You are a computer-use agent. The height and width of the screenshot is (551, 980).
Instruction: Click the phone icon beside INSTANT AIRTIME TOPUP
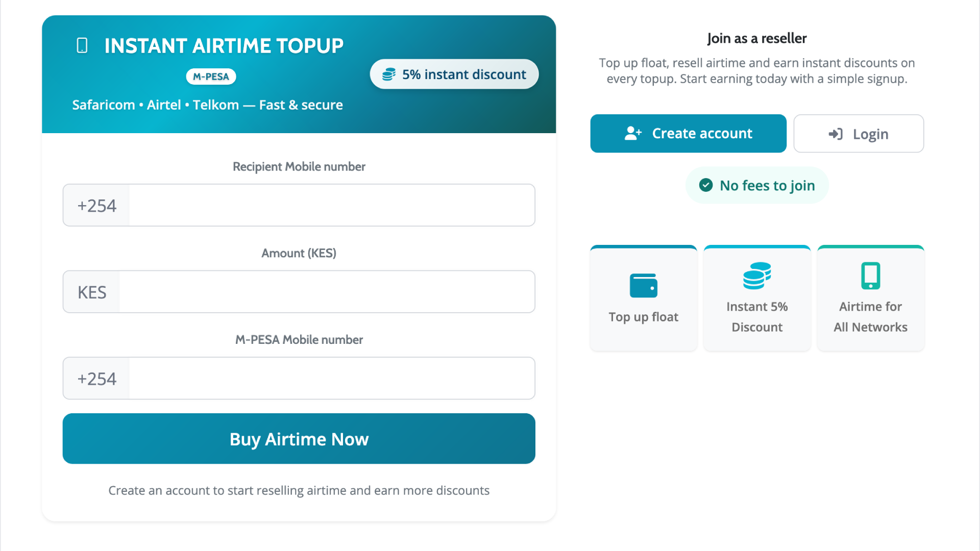(x=82, y=45)
